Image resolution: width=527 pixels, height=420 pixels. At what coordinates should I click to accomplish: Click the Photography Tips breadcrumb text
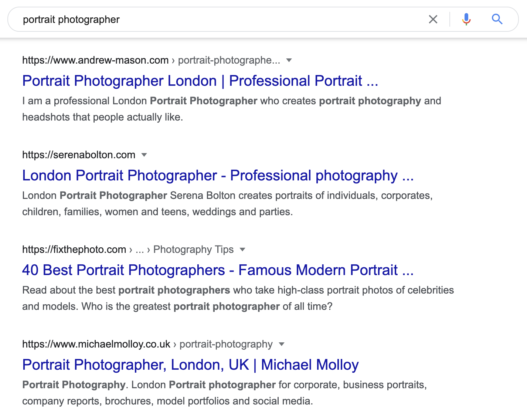(193, 250)
